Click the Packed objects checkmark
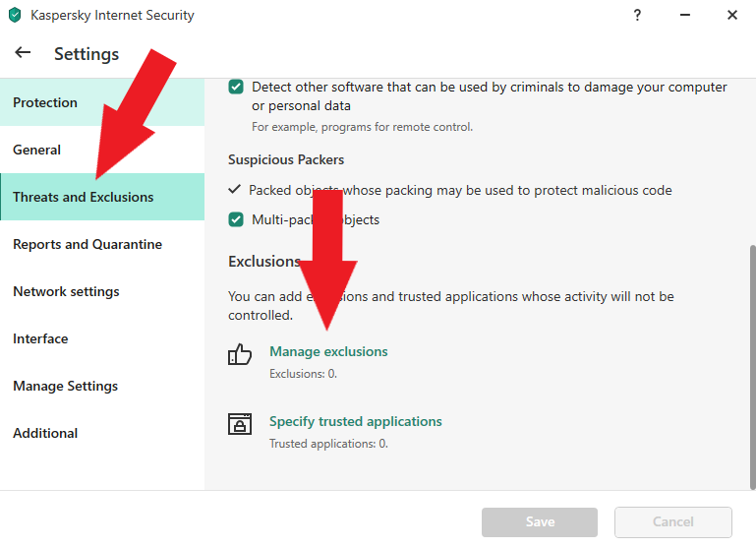This screenshot has height=548, width=756. (x=234, y=189)
